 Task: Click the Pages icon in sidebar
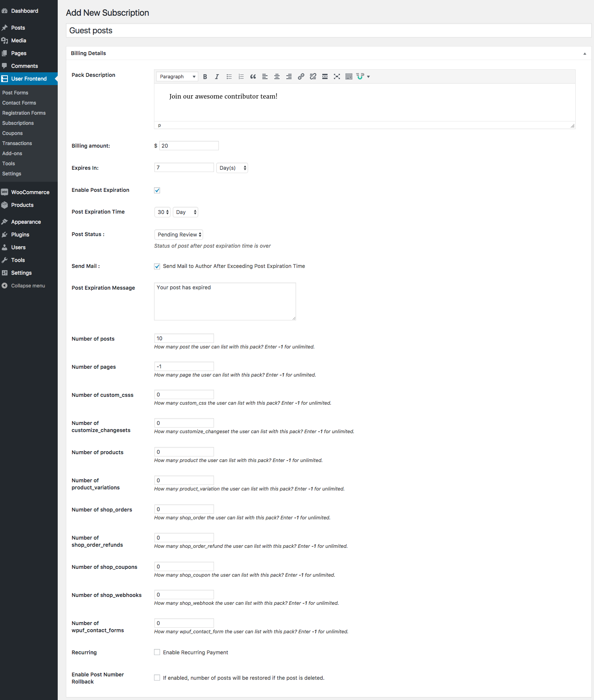coord(4,53)
